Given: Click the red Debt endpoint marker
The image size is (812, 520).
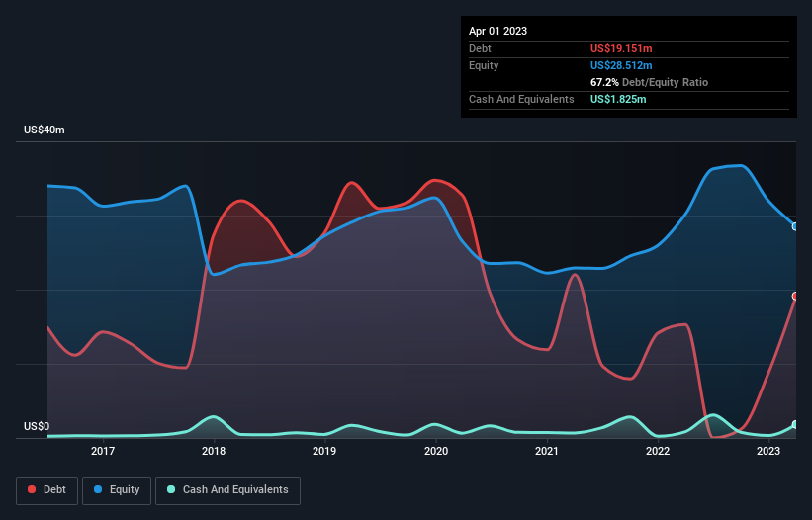Looking at the screenshot, I should coord(796,296).
